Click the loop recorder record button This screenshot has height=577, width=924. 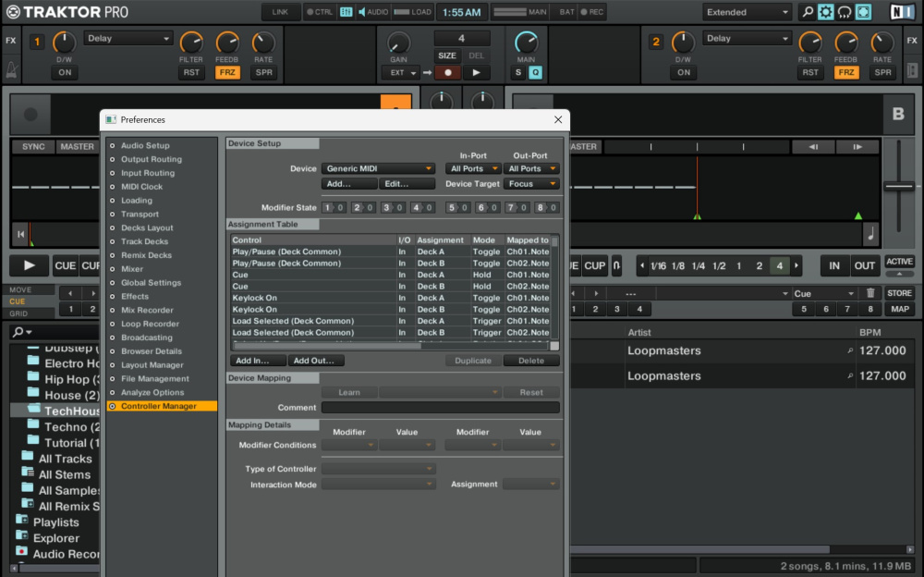(449, 72)
